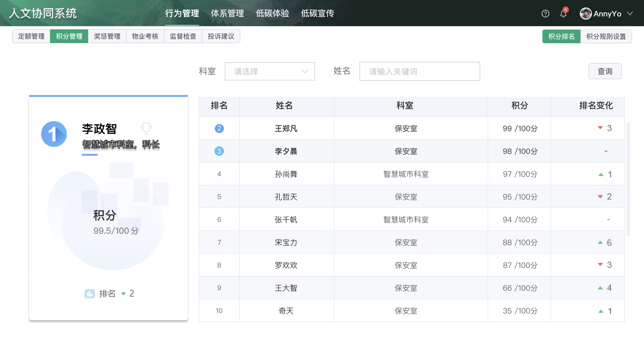644x345 pixels.
Task: Switch to the 积分排名 toggle view
Action: (561, 36)
